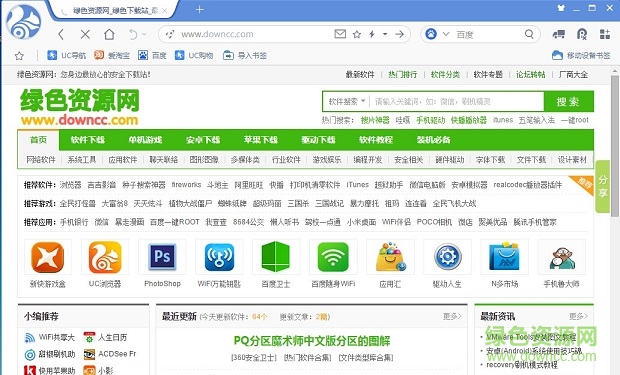Click 更多 in 最新资讯 panel
Viewport: 620px width, 375px height.
tap(578, 316)
